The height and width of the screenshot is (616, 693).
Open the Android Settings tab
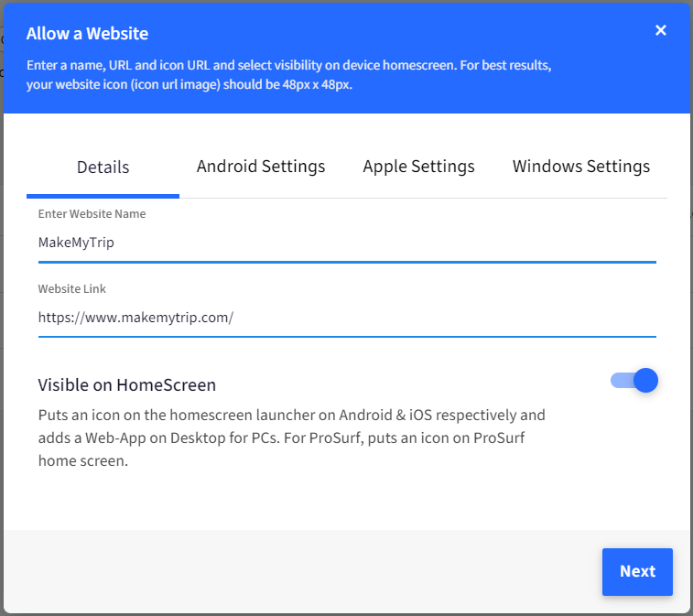point(261,167)
